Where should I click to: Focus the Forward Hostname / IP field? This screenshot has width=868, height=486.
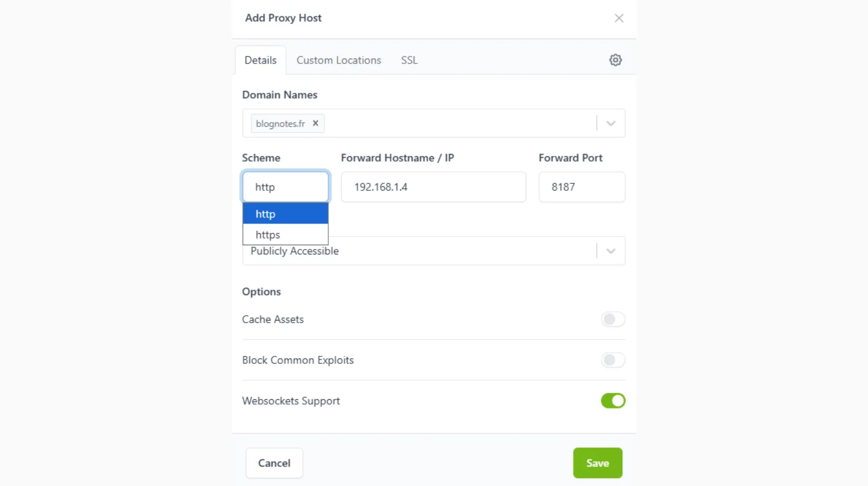[x=433, y=187]
